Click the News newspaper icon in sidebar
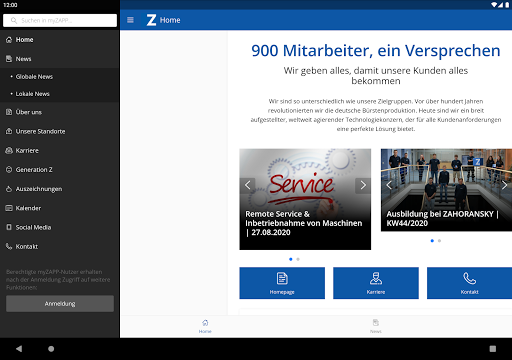The width and height of the screenshot is (512, 360). (x=9, y=59)
